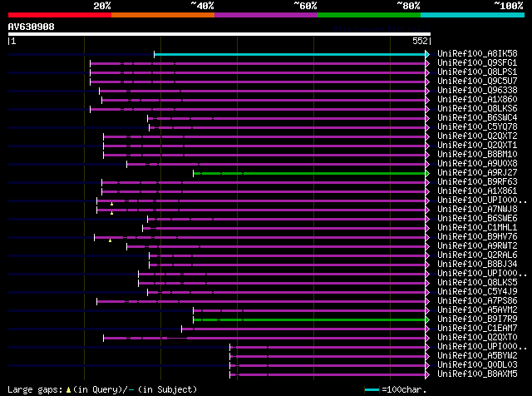The image size is (532, 396).
Task: Select the UniRef100_A1X860 label
Action: click(477, 100)
